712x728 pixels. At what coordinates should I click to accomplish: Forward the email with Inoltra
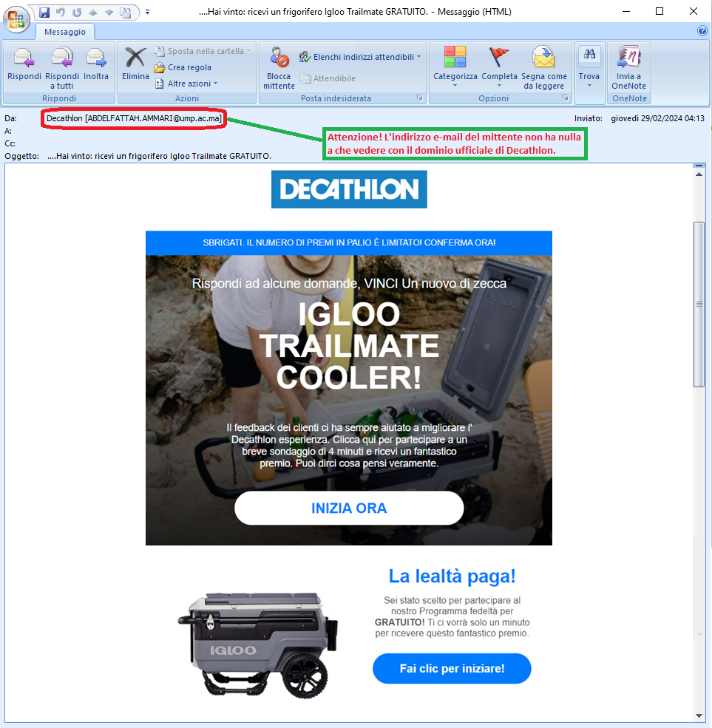click(96, 64)
